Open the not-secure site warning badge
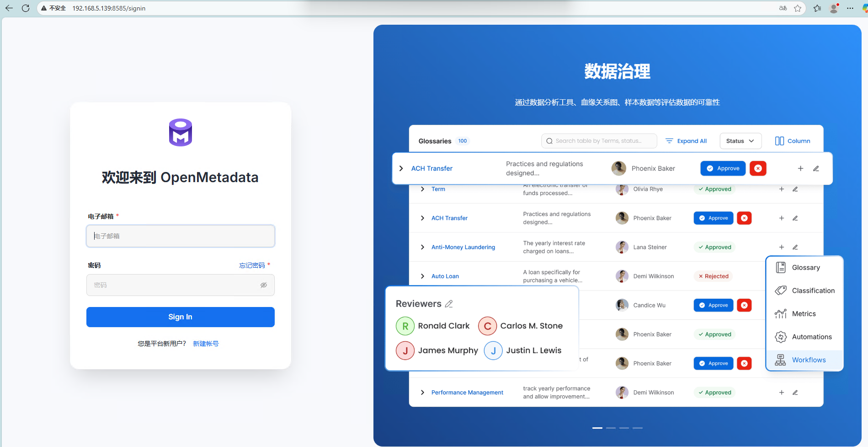The height and width of the screenshot is (447, 868). click(53, 8)
